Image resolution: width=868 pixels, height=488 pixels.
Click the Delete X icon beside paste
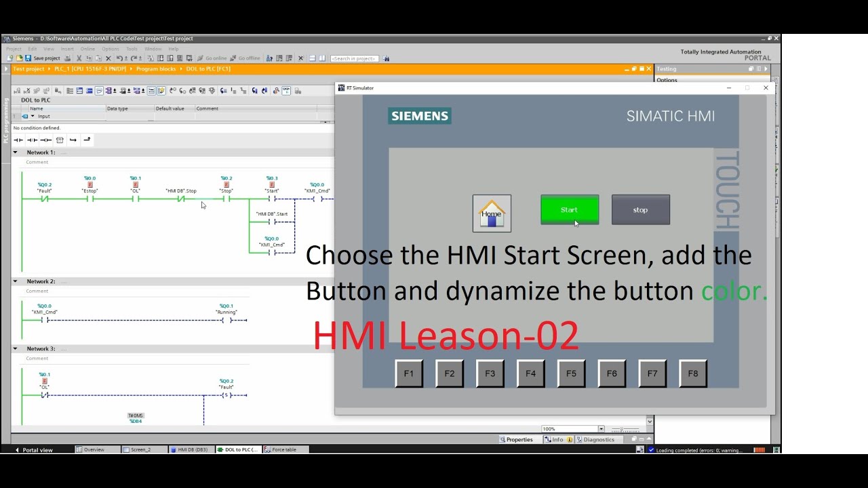click(108, 58)
